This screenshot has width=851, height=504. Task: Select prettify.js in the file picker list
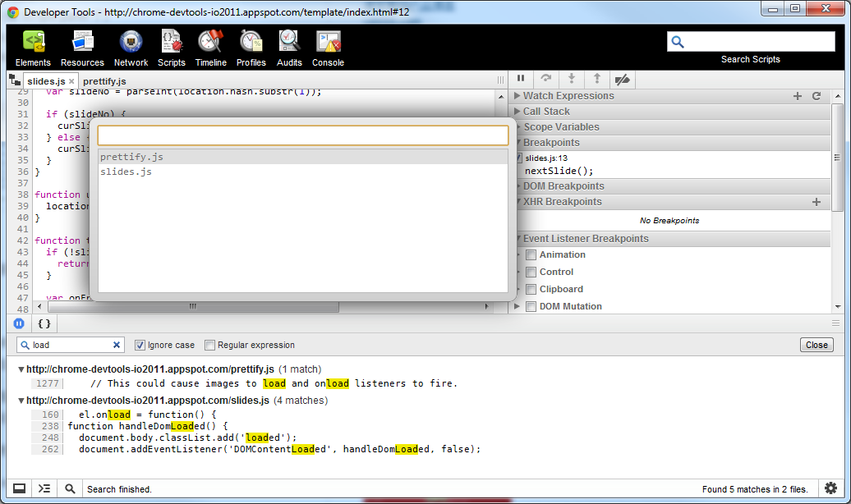303,157
